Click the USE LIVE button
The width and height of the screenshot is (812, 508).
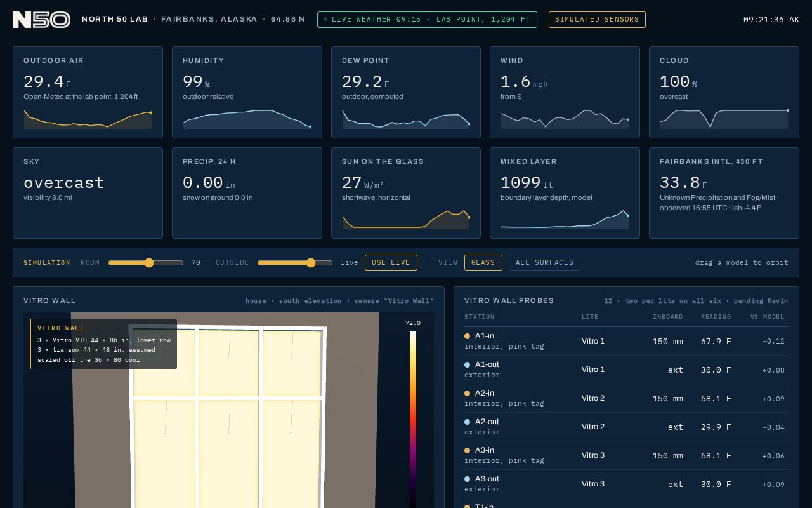pyautogui.click(x=391, y=263)
